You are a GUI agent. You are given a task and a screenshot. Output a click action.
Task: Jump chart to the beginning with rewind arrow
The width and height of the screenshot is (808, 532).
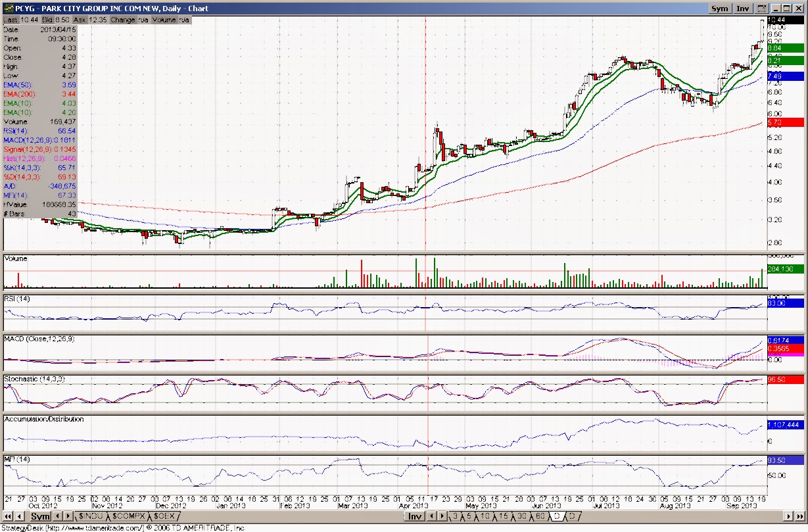(8, 516)
